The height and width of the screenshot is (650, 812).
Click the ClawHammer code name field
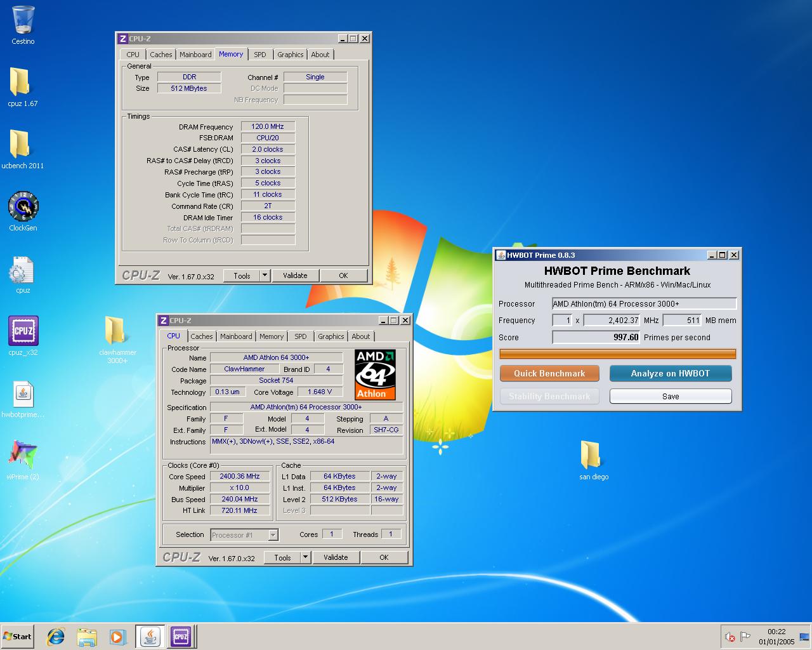pyautogui.click(x=245, y=369)
